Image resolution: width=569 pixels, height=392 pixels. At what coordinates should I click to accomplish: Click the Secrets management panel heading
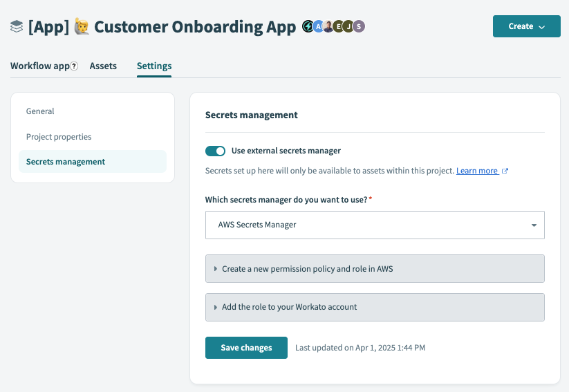pyautogui.click(x=252, y=115)
